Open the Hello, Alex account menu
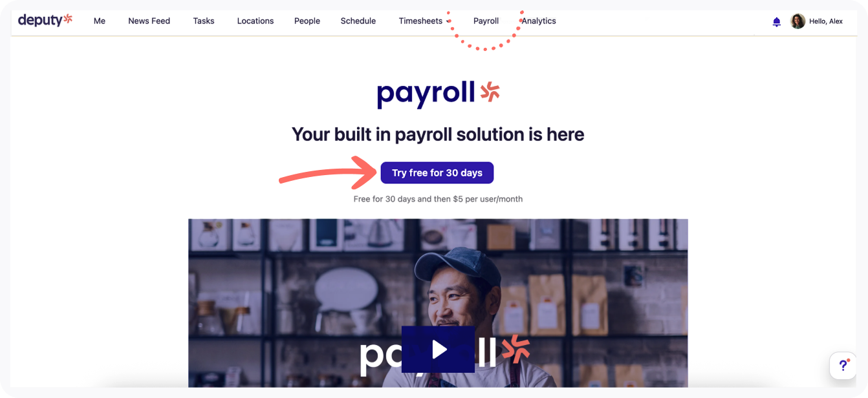868x398 pixels. [x=826, y=21]
